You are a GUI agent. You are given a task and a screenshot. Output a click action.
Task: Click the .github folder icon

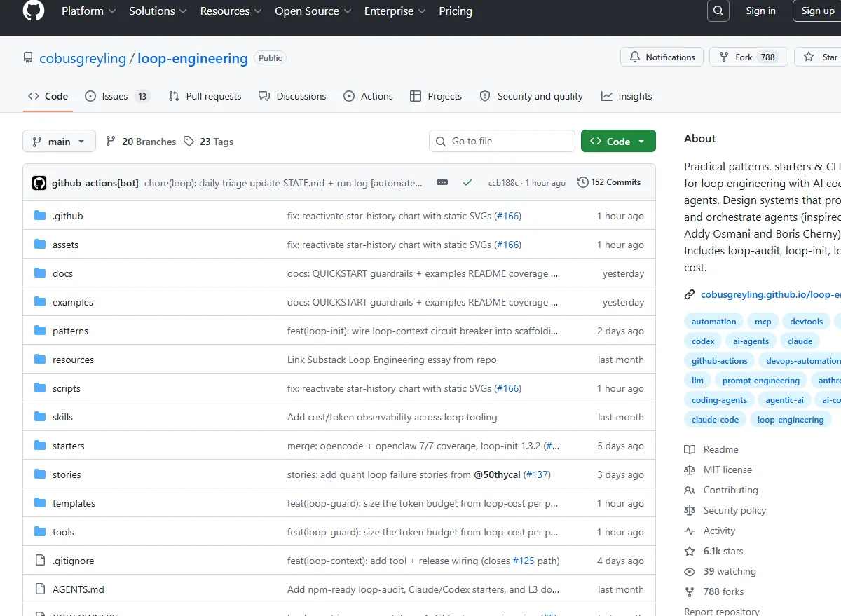pos(40,216)
